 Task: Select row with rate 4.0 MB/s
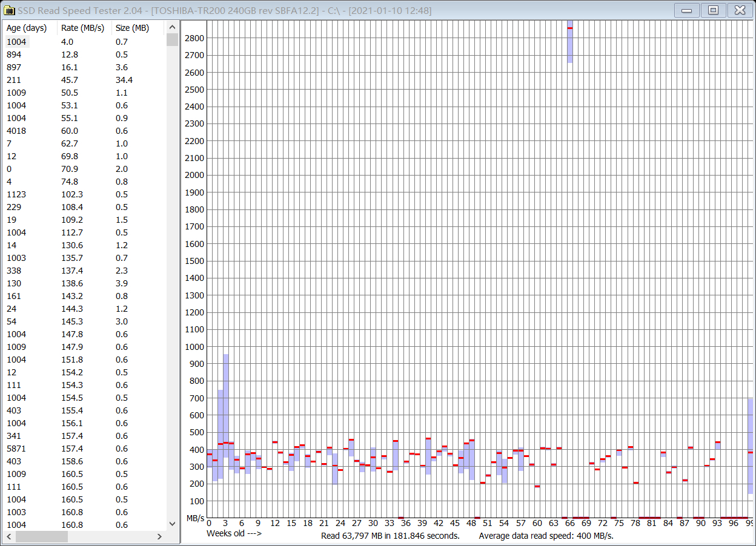coord(85,42)
